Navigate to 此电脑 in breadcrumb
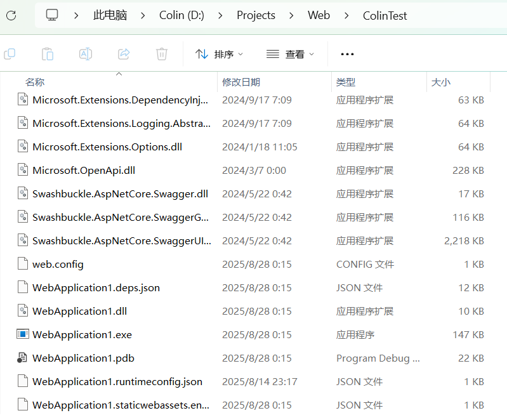 (x=110, y=15)
